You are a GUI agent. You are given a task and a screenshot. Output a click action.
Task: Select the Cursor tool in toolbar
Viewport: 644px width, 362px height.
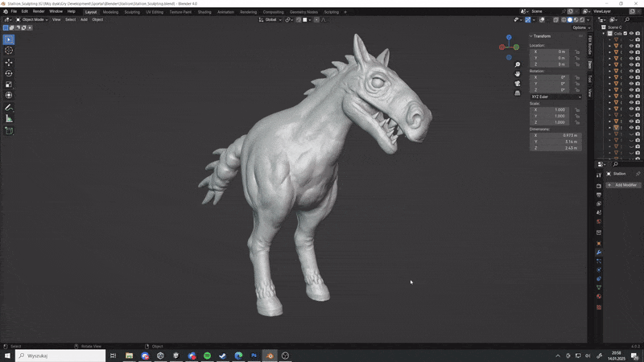coord(9,51)
